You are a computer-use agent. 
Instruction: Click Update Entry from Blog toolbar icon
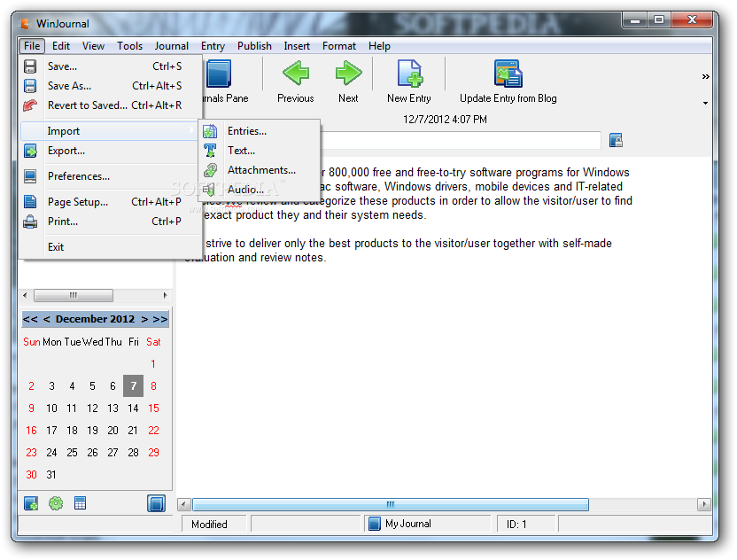[508, 74]
